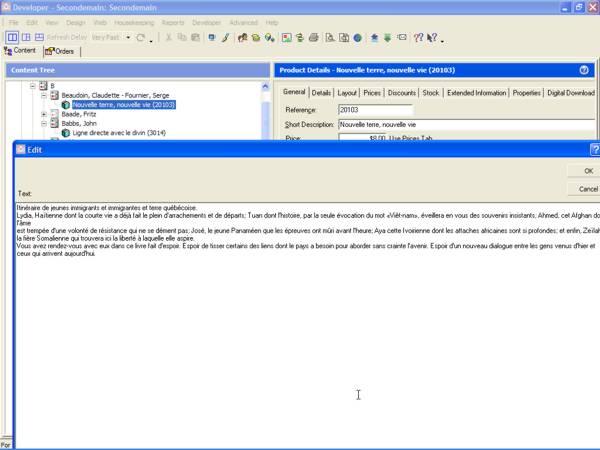Collapse the Beaudoin, Claudette tree node
600x450 pixels.
tap(44, 94)
